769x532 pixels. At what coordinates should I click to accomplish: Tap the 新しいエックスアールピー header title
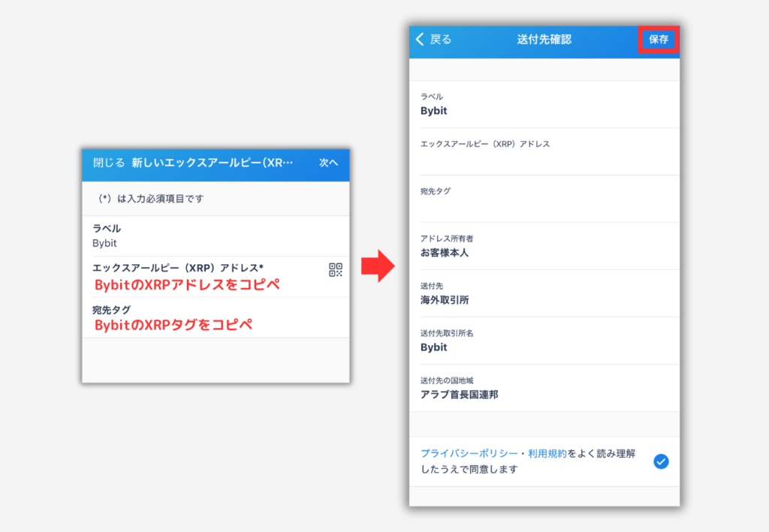click(x=212, y=163)
